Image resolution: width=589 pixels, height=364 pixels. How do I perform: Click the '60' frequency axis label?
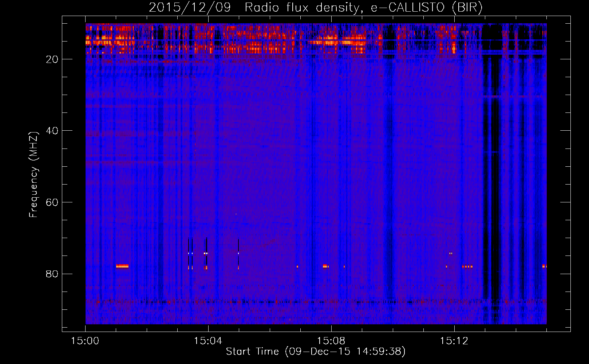(x=52, y=202)
